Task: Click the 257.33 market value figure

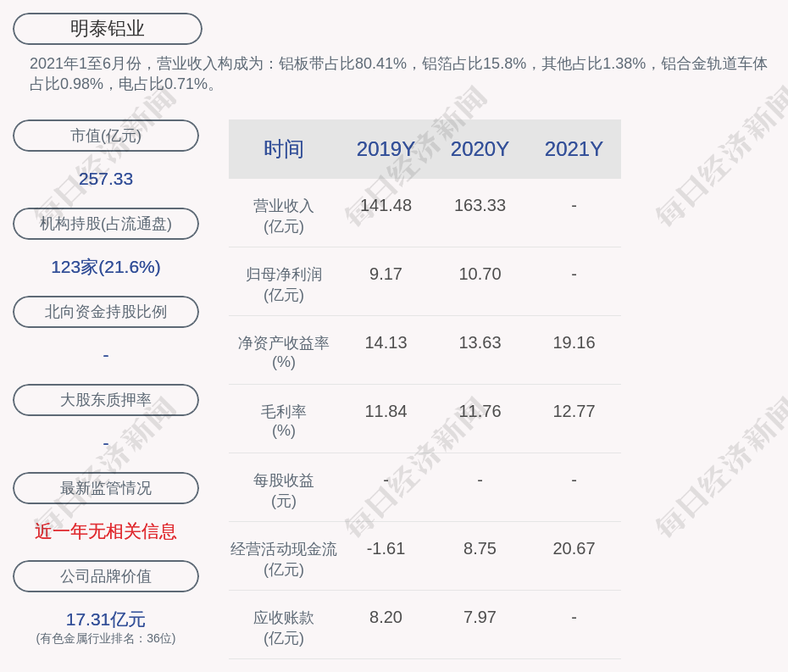Action: (x=106, y=179)
